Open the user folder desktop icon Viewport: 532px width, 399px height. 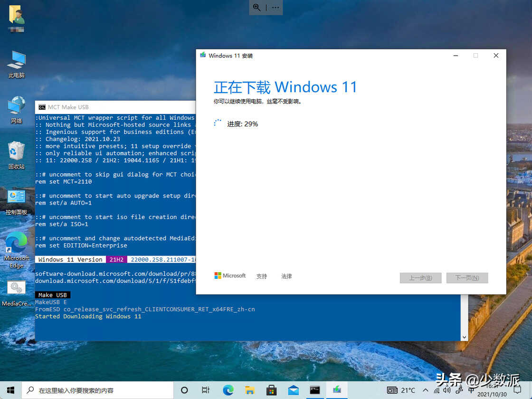point(16,19)
